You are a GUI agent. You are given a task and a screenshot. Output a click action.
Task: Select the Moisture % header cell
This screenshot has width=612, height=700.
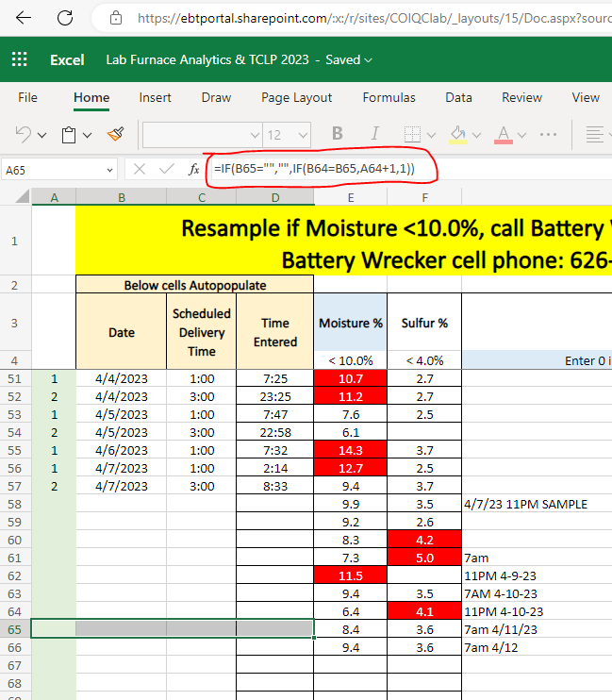point(351,323)
